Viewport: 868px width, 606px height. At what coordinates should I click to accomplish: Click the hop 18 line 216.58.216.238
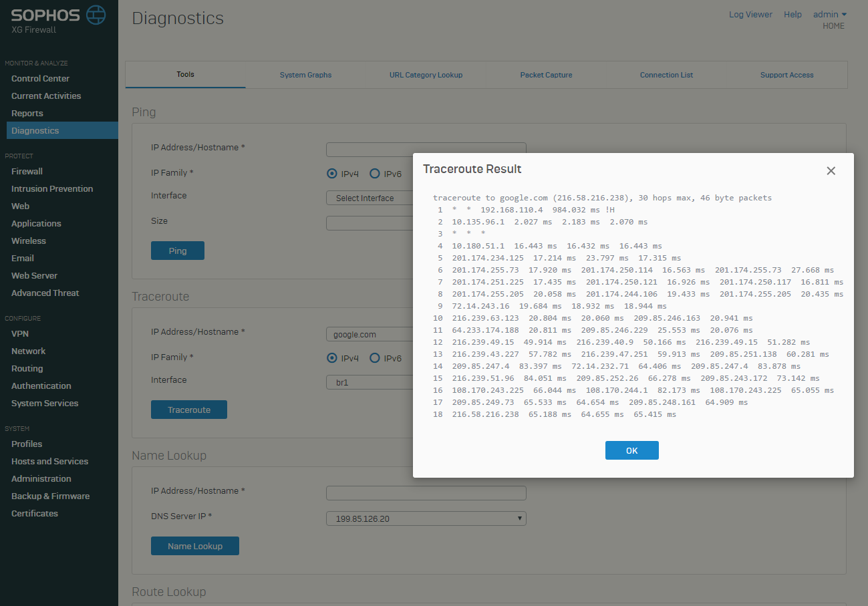coord(555,414)
